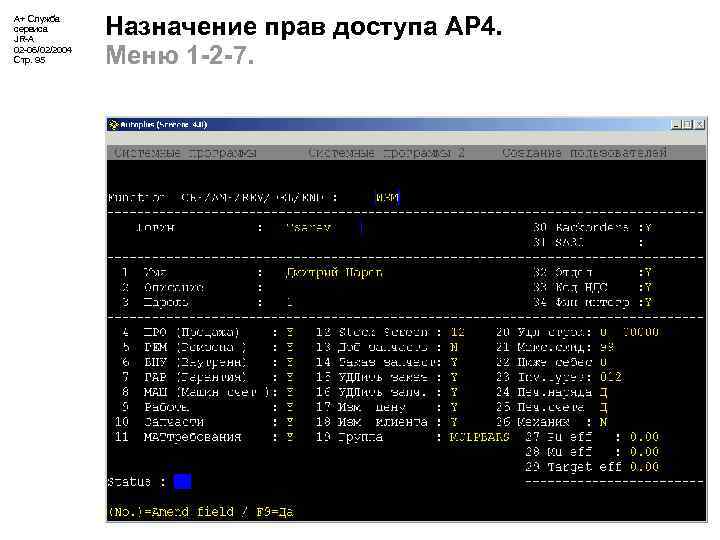Click the Stock Screen value 12
720x540 pixels.
(457, 332)
